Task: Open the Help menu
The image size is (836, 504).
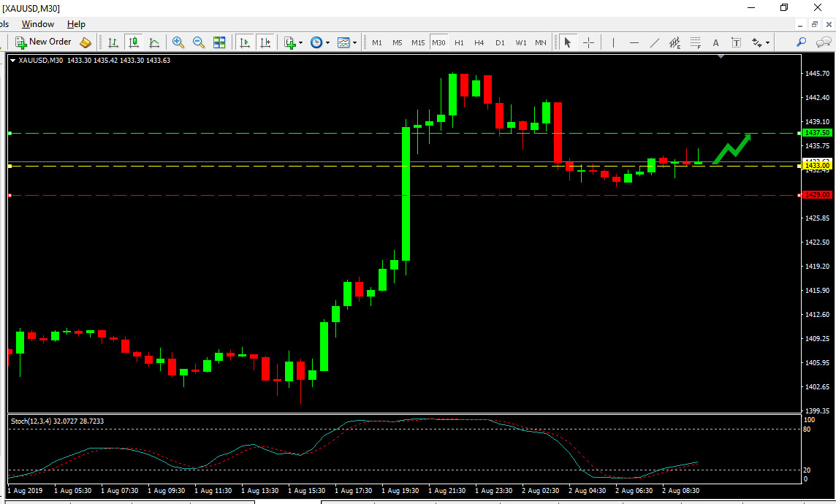Action: coord(76,24)
